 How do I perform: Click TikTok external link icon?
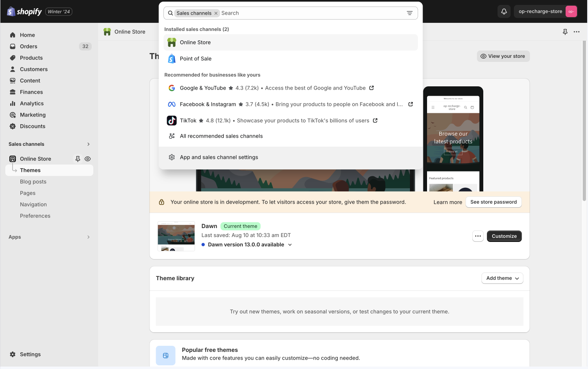[x=375, y=121]
